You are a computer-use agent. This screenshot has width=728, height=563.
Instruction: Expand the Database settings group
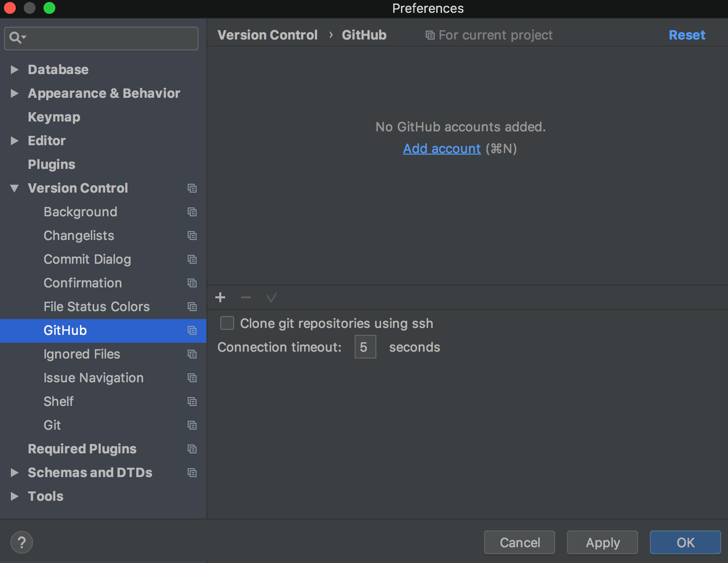pyautogui.click(x=14, y=70)
